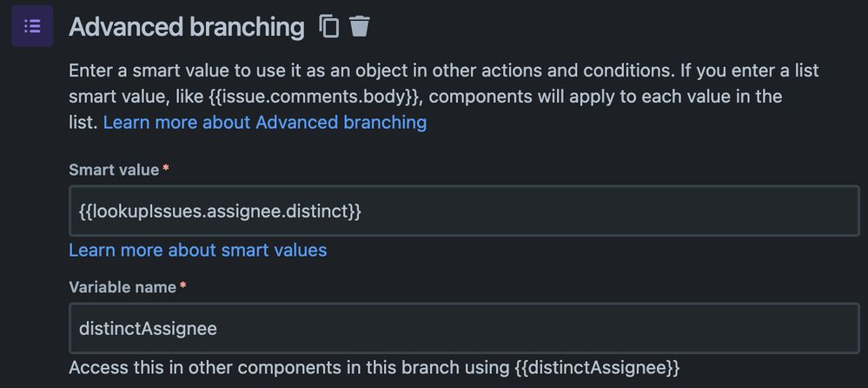Viewport: 868px width, 388px height.
Task: Click the red asterisk beside Smart value
Action: 165,169
